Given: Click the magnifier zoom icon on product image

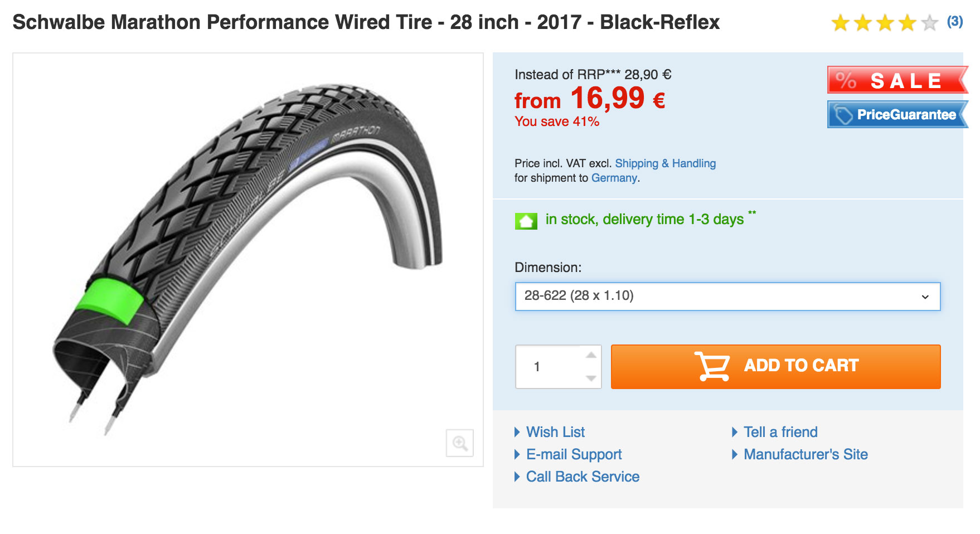Looking at the screenshot, I should point(460,443).
